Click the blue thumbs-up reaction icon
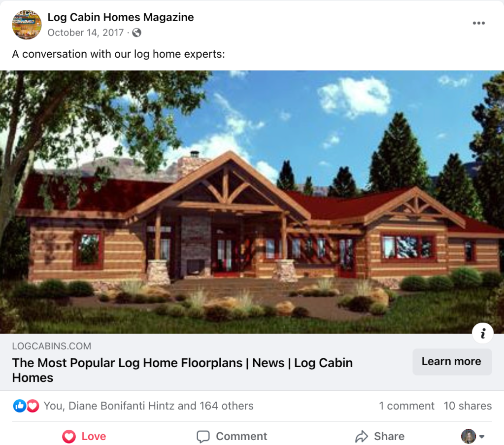The width and height of the screenshot is (504, 445). pos(19,406)
